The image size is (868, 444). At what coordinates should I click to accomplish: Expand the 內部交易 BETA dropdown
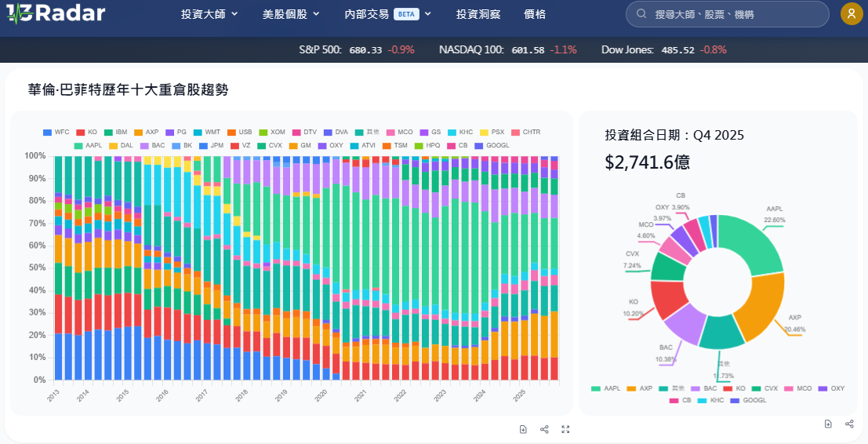point(387,14)
